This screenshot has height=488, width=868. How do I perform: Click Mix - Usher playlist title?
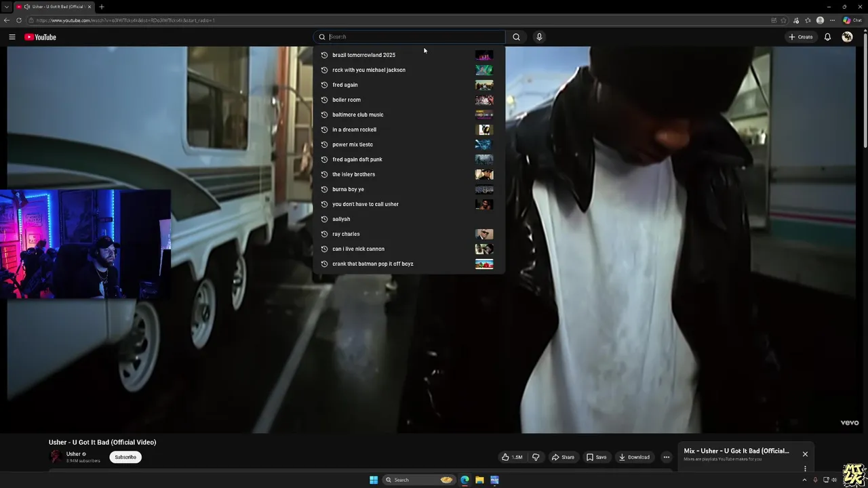coord(736,451)
